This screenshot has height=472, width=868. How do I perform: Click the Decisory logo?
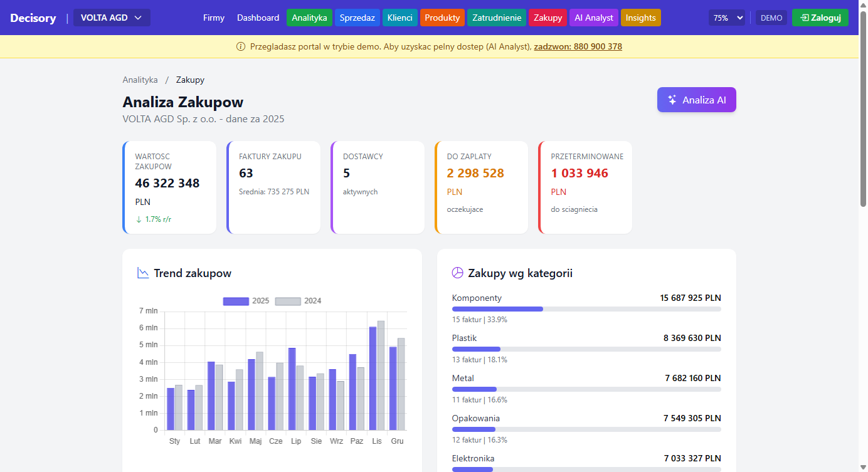(33, 18)
